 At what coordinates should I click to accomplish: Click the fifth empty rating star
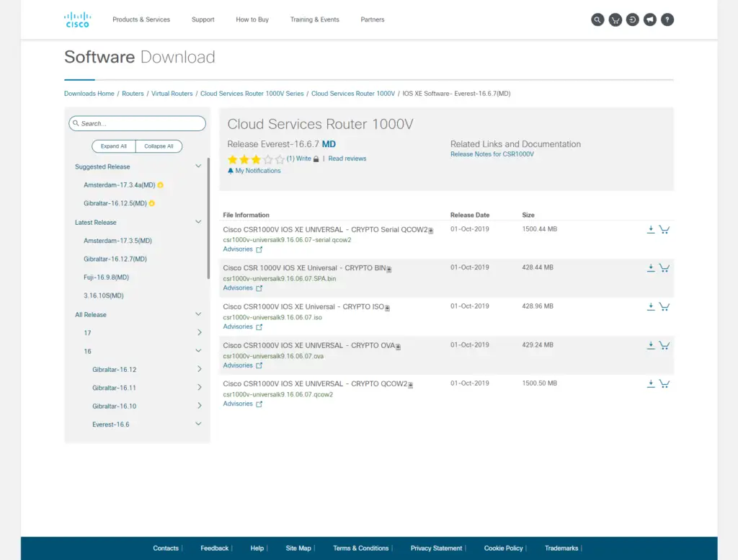pyautogui.click(x=280, y=159)
